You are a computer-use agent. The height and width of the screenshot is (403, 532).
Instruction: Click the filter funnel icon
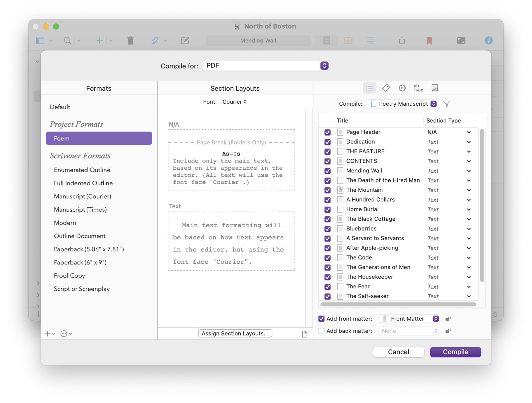pyautogui.click(x=447, y=104)
